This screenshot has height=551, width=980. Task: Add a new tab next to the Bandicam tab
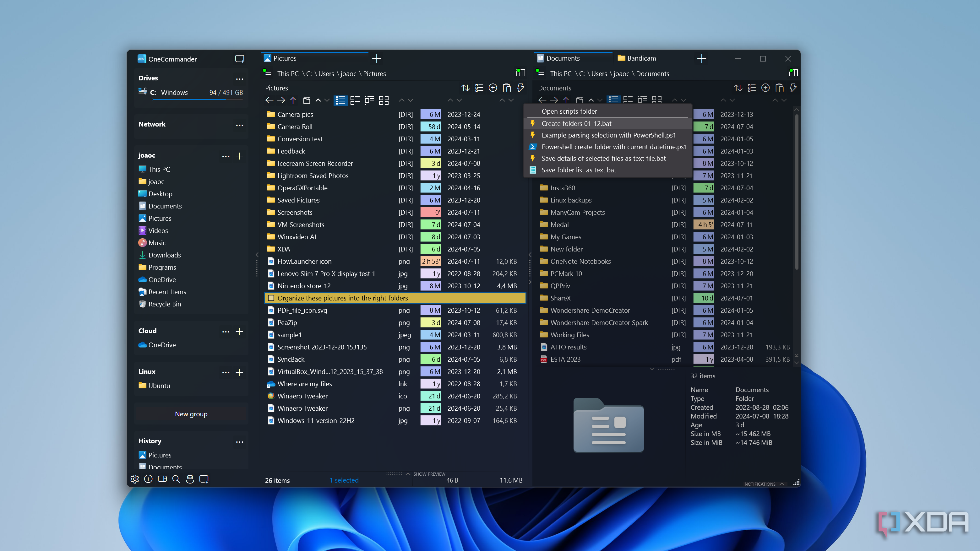(701, 58)
